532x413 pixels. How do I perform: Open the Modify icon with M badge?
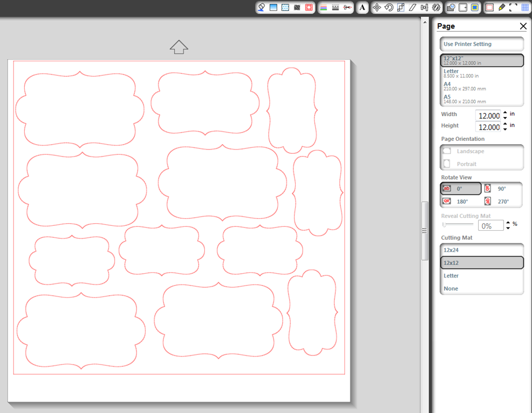[x=451, y=8]
